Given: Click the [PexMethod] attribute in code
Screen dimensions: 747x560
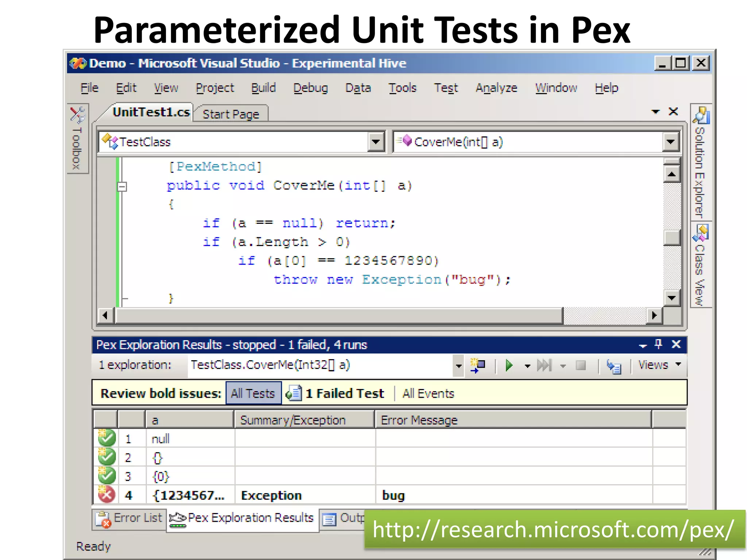Looking at the screenshot, I should click(x=215, y=167).
